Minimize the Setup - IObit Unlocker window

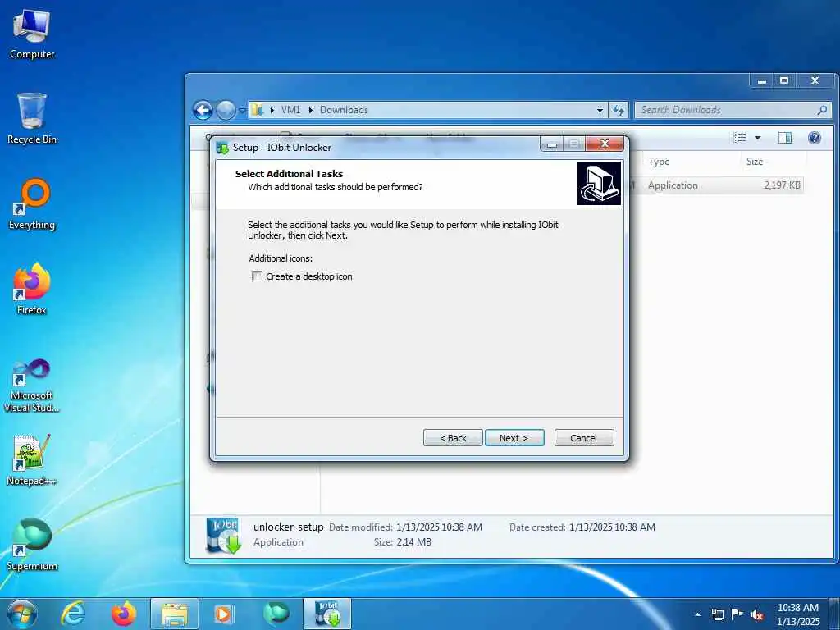(x=552, y=144)
